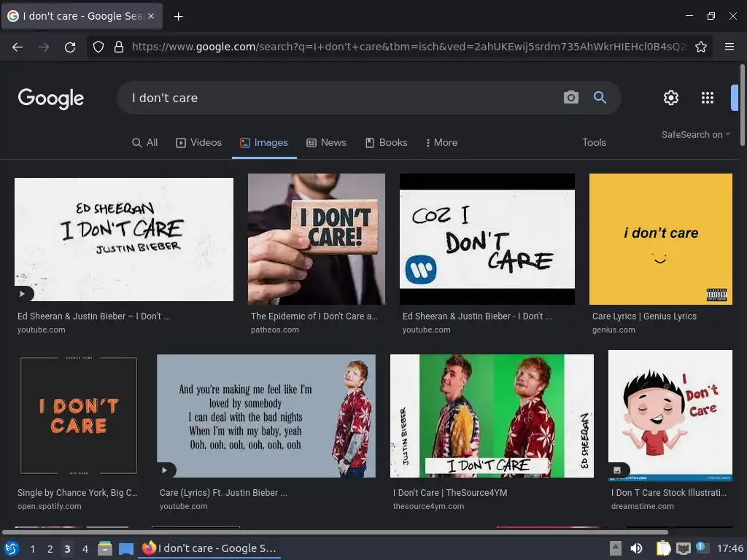Image resolution: width=747 pixels, height=560 pixels.
Task: Click the open.spotify.com source text
Action: point(50,506)
